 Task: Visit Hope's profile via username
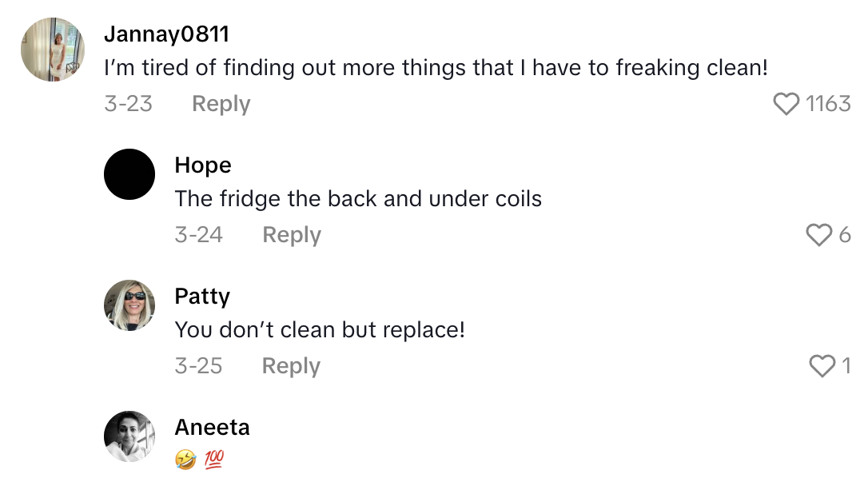pyautogui.click(x=203, y=165)
